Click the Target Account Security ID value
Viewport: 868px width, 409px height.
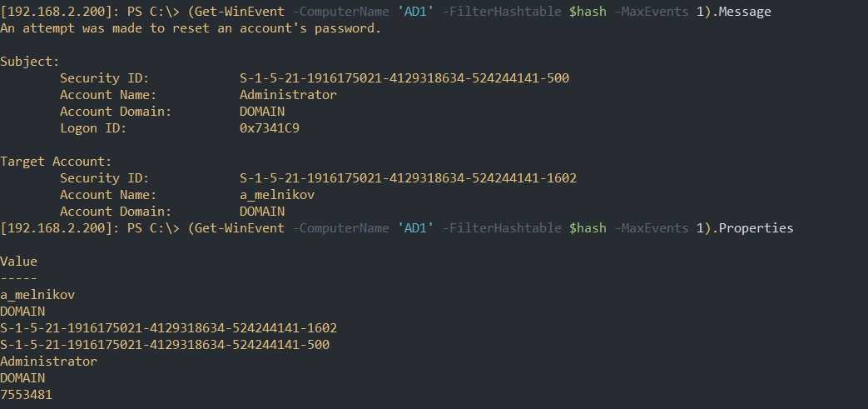(x=408, y=178)
